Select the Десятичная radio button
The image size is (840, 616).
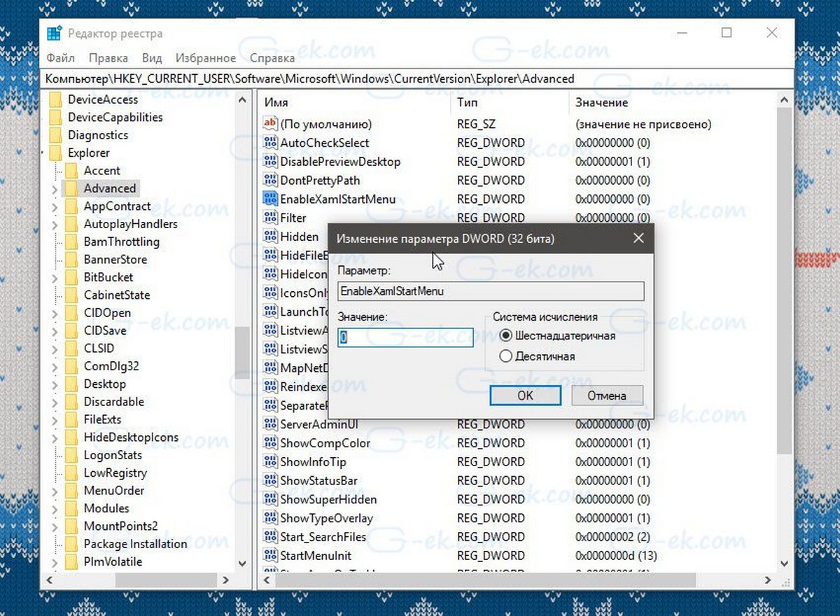(x=506, y=356)
